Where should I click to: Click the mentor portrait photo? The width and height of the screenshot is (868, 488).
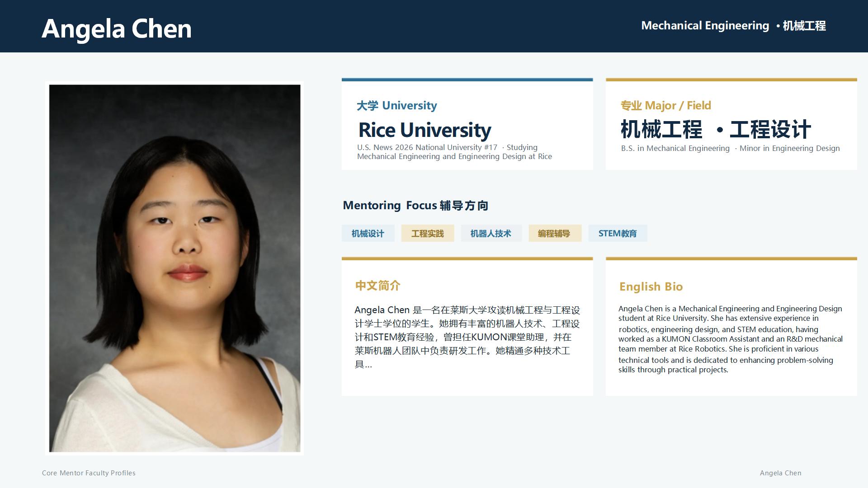175,268
